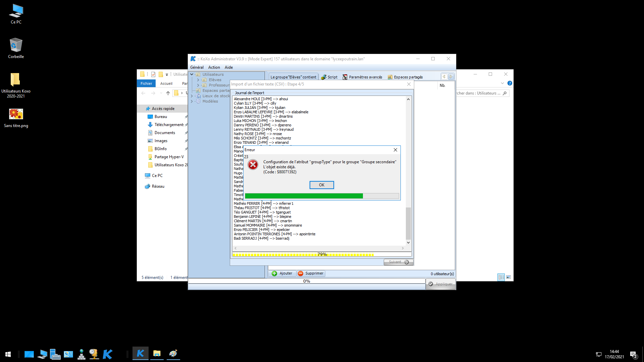Open Images in Explorer sidebar
Image resolution: width=644 pixels, height=362 pixels.
(161, 141)
